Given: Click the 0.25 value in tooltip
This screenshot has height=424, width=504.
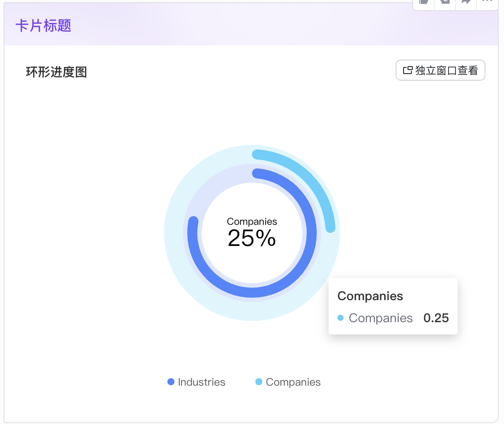Looking at the screenshot, I should click(x=436, y=318).
